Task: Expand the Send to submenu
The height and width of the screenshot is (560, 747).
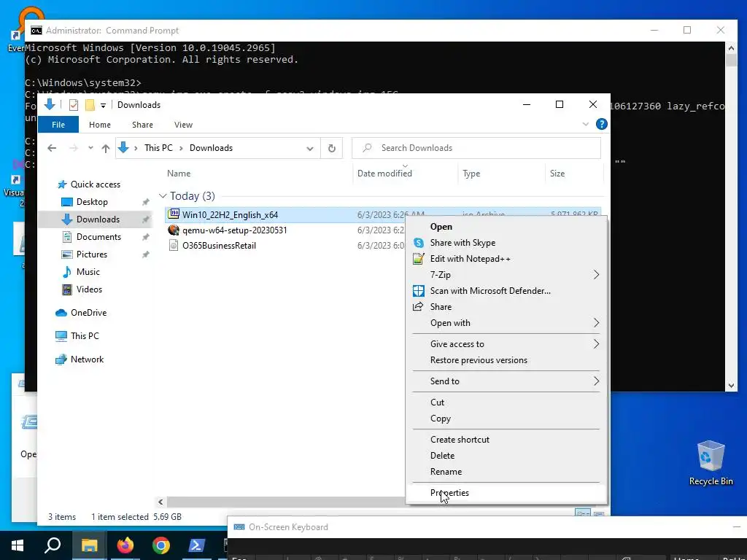Action: (506, 381)
